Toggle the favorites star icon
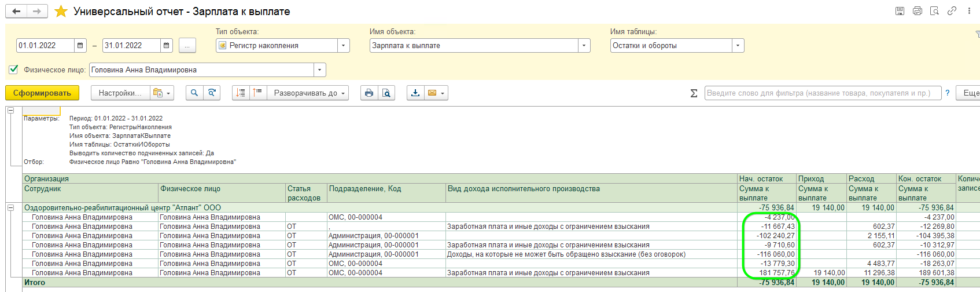 click(61, 11)
